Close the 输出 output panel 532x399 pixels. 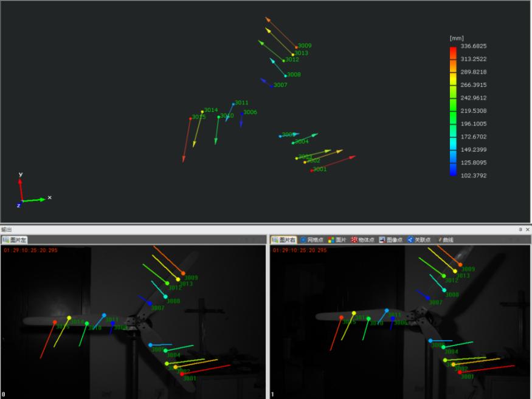click(x=527, y=230)
